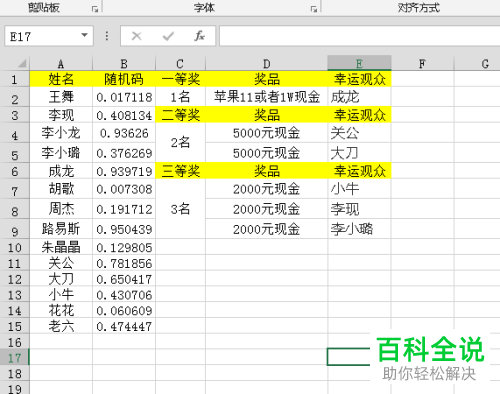Click the value 0.060609
Screen dimensions: 500x394
coord(124,310)
